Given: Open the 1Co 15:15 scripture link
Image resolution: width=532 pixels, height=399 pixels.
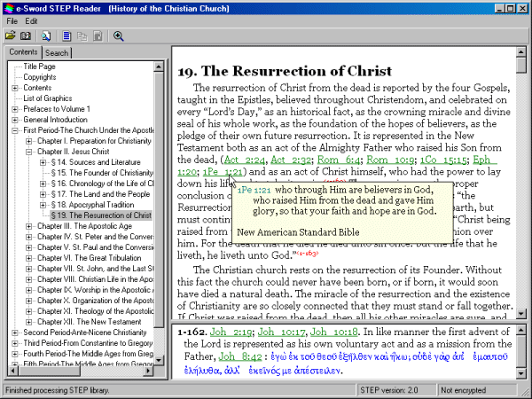Looking at the screenshot, I should tap(443, 160).
